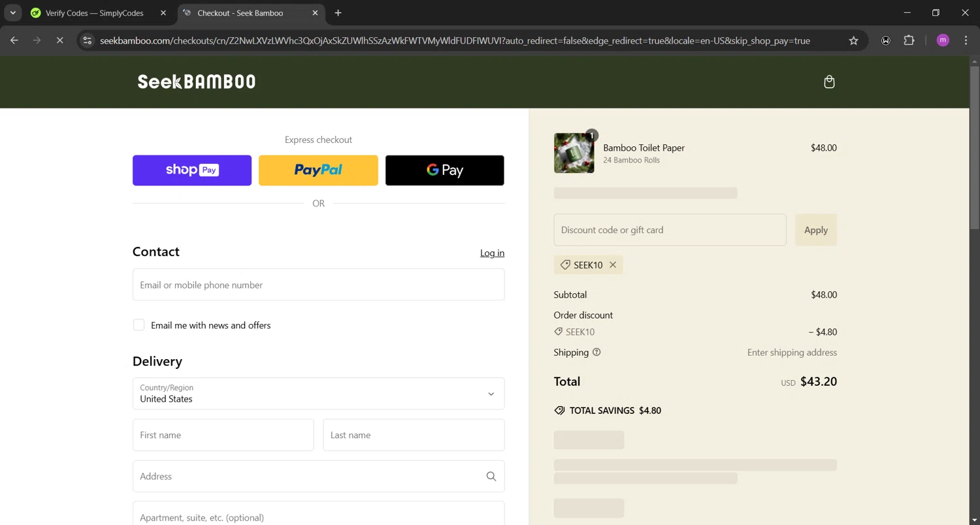Go back to the previous page
The height and width of the screenshot is (525, 980).
click(x=14, y=40)
